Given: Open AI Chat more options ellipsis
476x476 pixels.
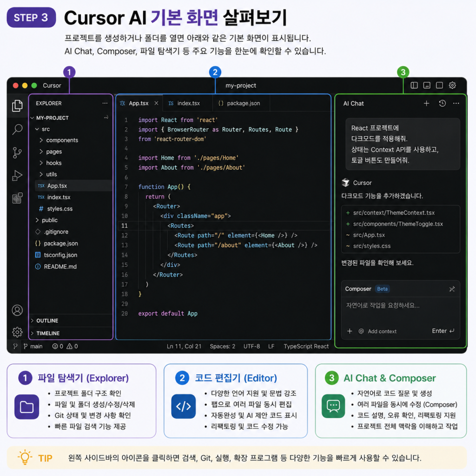Looking at the screenshot, I should pos(456,104).
